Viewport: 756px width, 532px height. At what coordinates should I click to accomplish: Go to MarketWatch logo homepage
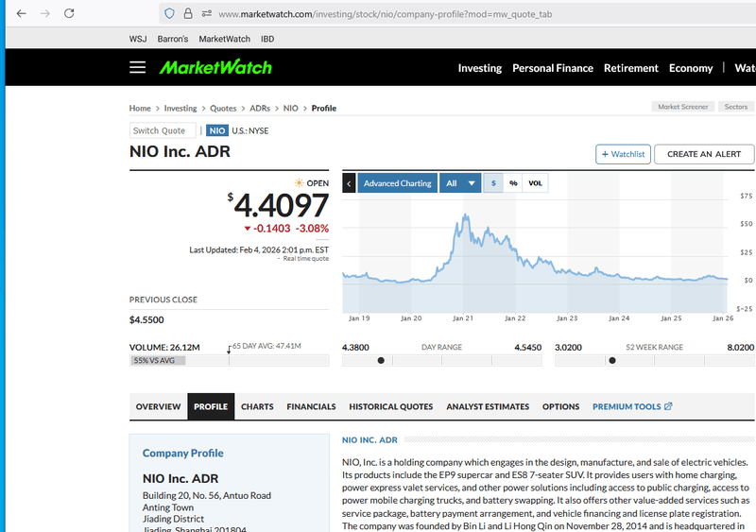215,67
